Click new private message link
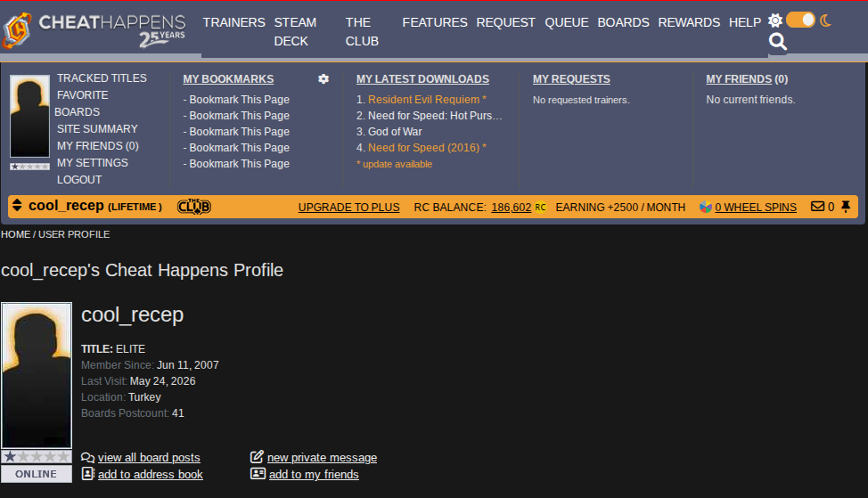Image resolution: width=868 pixels, height=498 pixels. tap(323, 458)
